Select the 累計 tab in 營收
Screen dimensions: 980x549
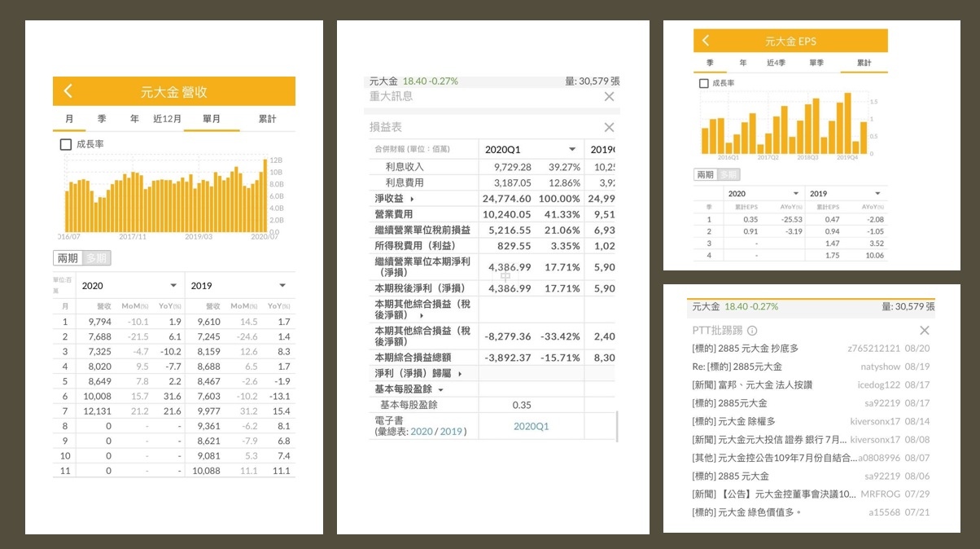coord(267,119)
